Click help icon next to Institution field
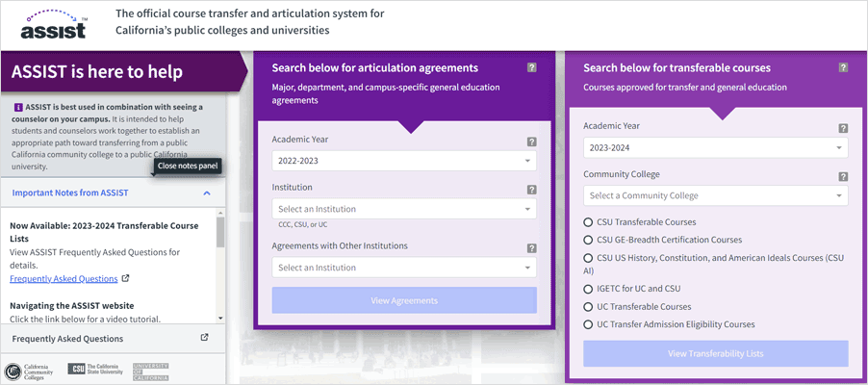This screenshot has height=385, width=868. [531, 190]
